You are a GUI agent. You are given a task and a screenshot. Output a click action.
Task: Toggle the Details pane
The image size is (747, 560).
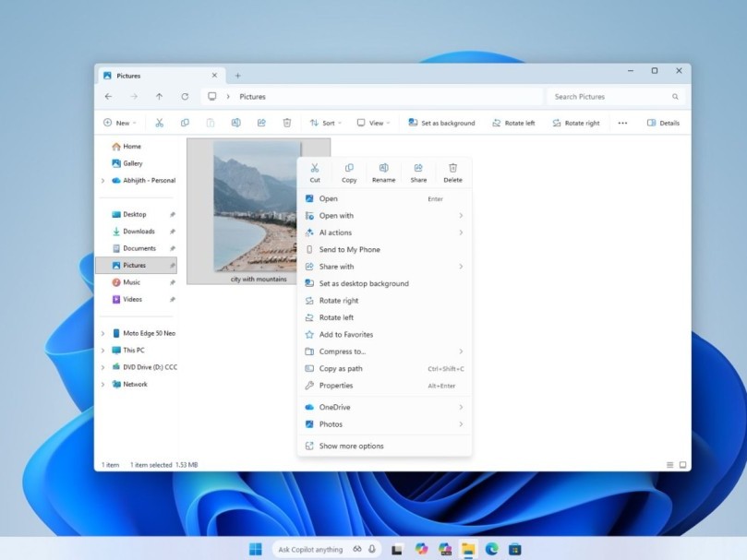tap(663, 123)
